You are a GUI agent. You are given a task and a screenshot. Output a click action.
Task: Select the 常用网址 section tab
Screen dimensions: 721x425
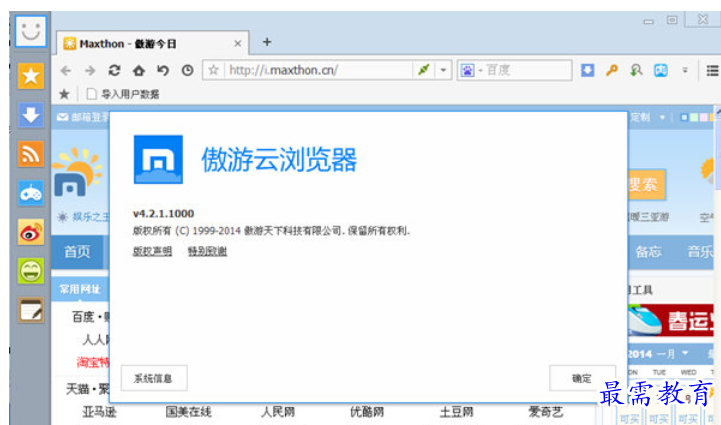80,289
